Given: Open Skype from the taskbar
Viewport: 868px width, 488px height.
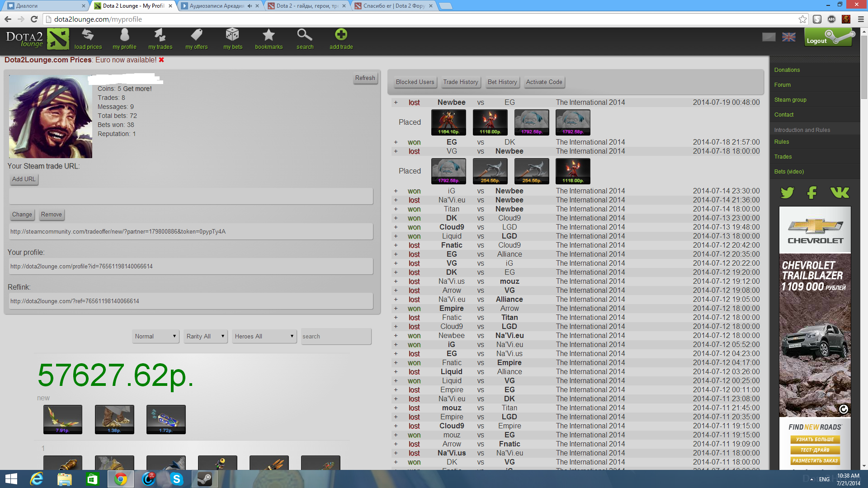Looking at the screenshot, I should (176, 479).
